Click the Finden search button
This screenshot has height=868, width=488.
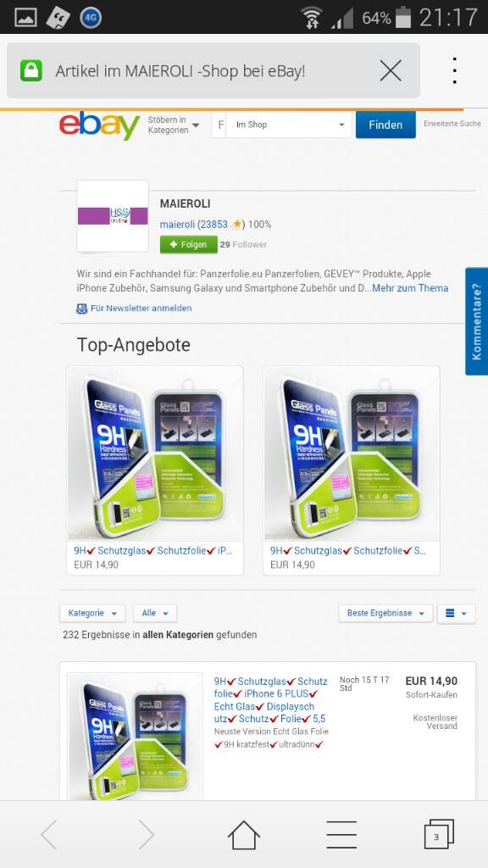(385, 125)
